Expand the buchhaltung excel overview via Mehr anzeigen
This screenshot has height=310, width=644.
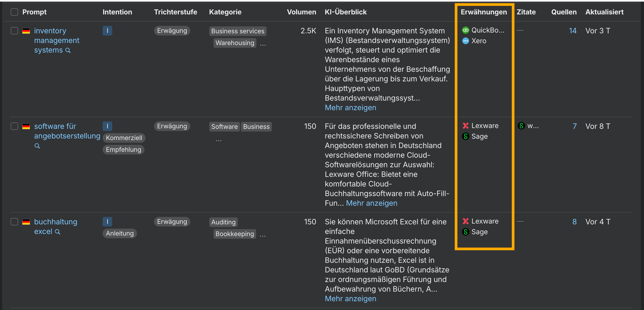tap(351, 299)
